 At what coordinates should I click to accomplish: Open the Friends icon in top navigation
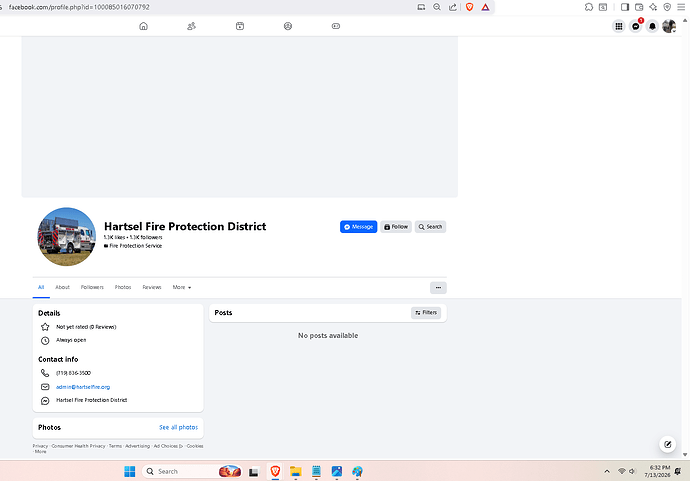191,26
